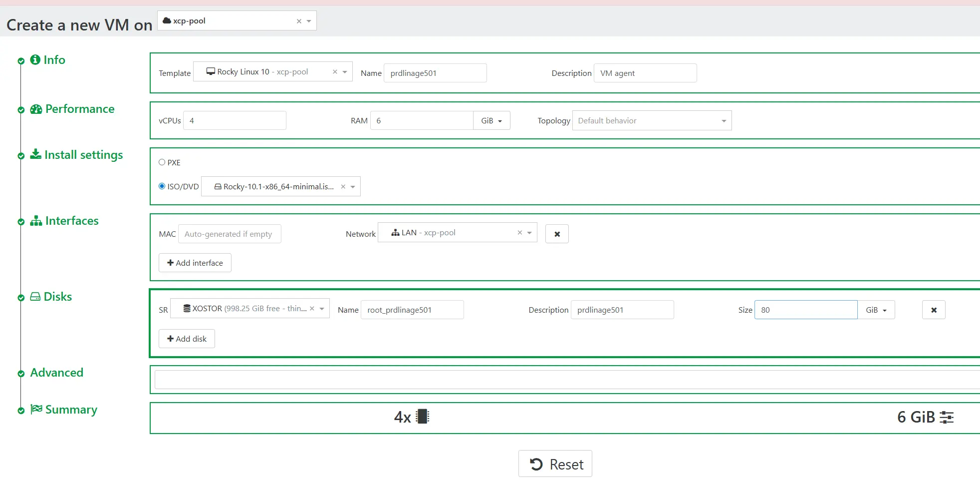980x483 pixels.
Task: Click the disk Size input field
Action: point(806,310)
